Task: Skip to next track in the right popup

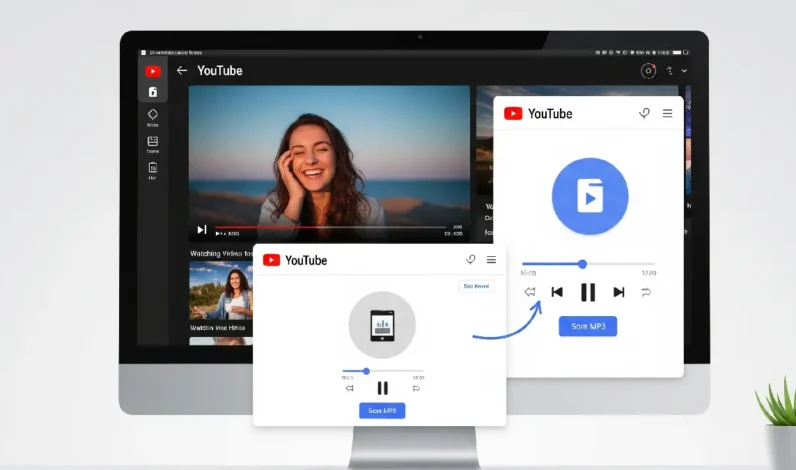Action: coord(619,292)
